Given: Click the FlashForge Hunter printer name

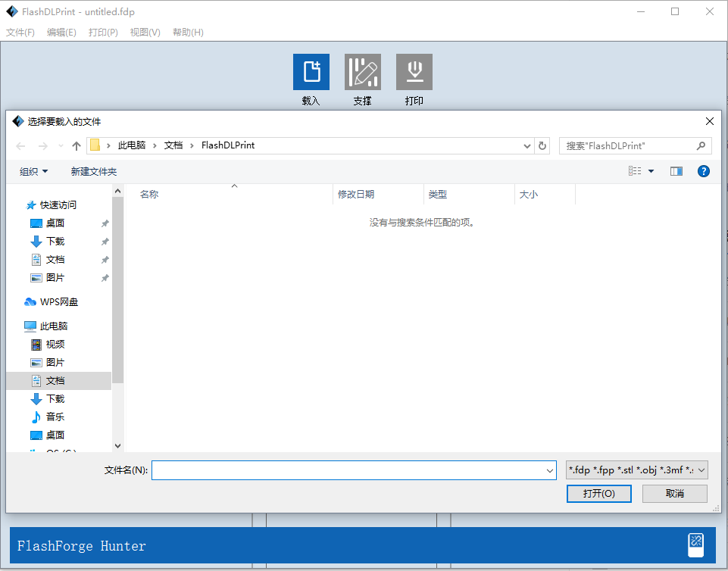Looking at the screenshot, I should (82, 546).
